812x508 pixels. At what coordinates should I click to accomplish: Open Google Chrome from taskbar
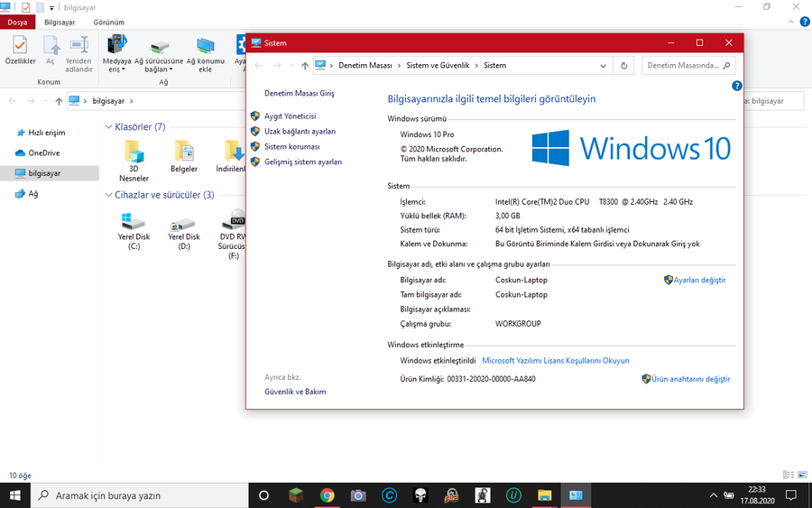pos(327,495)
